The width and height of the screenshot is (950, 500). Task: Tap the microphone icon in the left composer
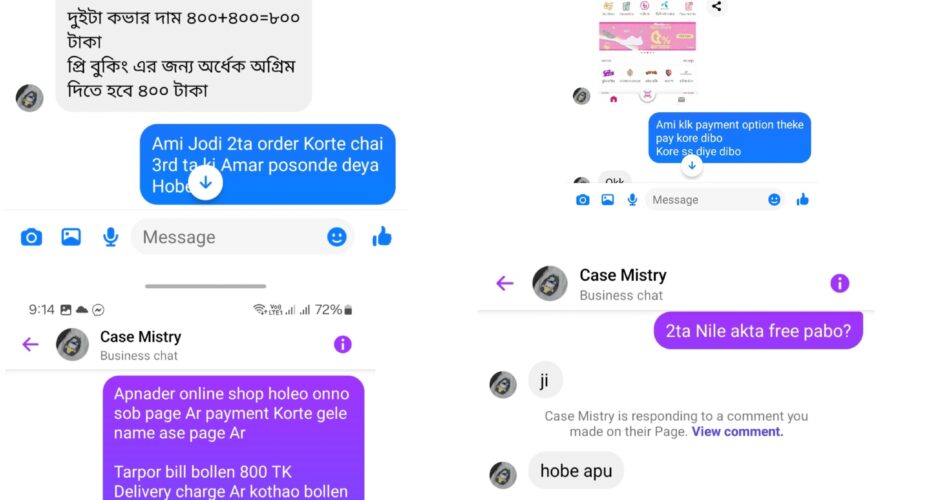tap(110, 237)
